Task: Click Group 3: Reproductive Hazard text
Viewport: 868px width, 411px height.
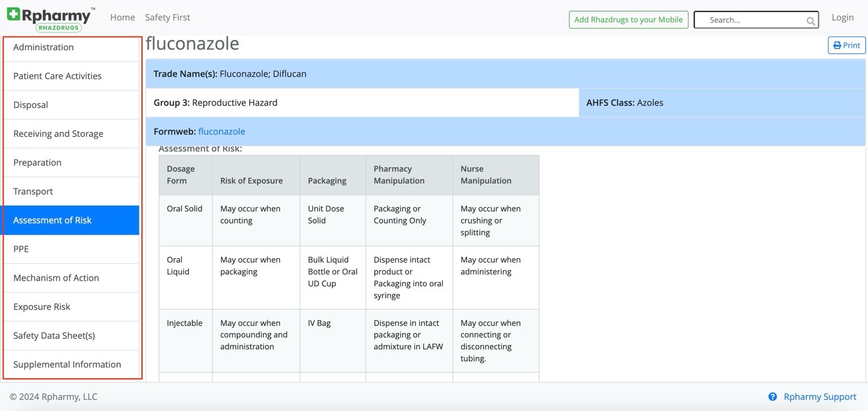Action: point(215,103)
